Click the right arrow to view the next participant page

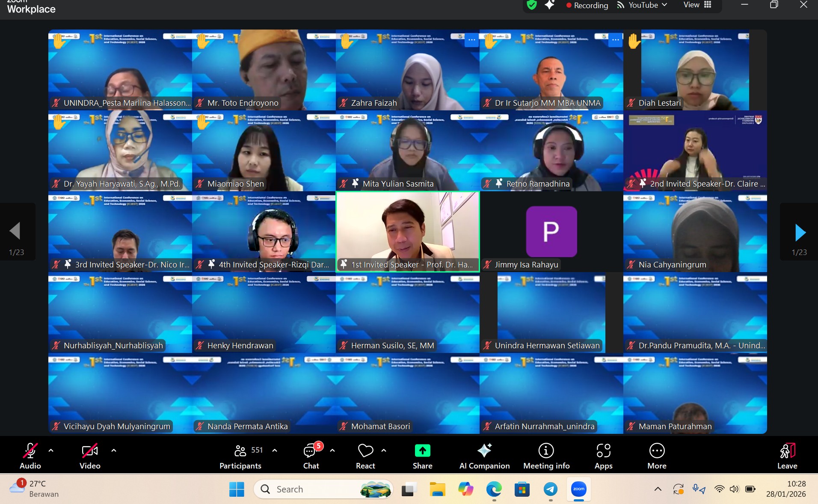click(x=801, y=232)
